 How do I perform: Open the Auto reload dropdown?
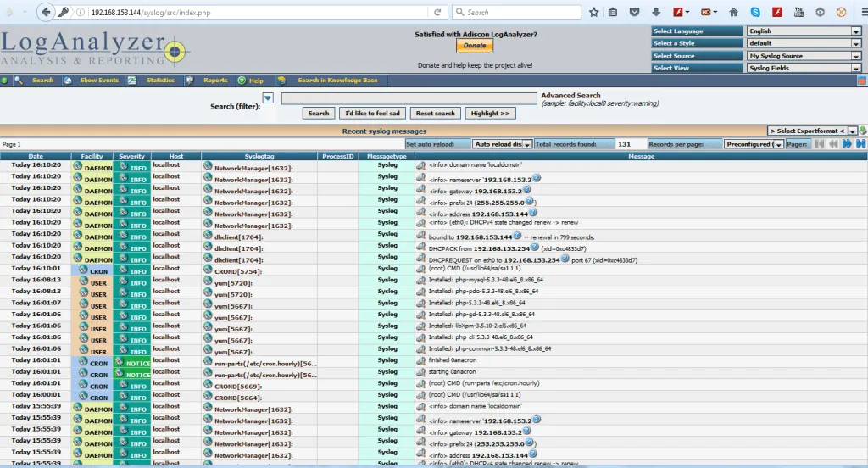pos(502,144)
